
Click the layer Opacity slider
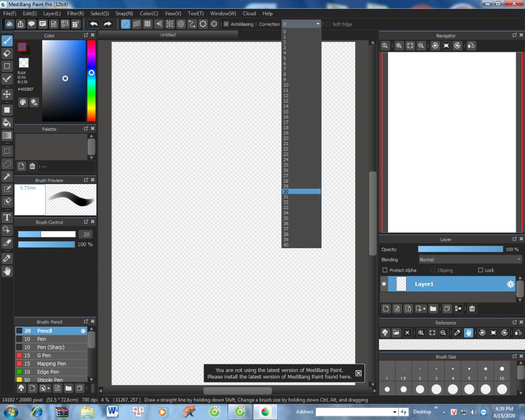pyautogui.click(x=460, y=249)
